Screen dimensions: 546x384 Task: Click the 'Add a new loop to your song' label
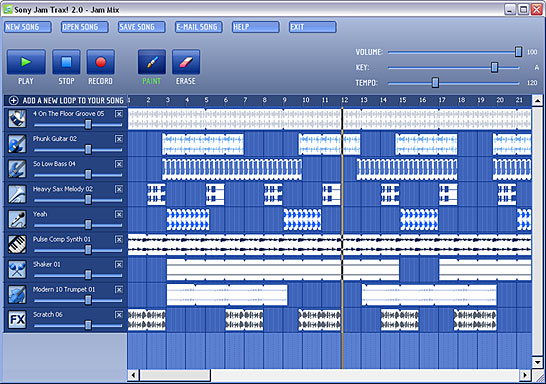point(73,101)
